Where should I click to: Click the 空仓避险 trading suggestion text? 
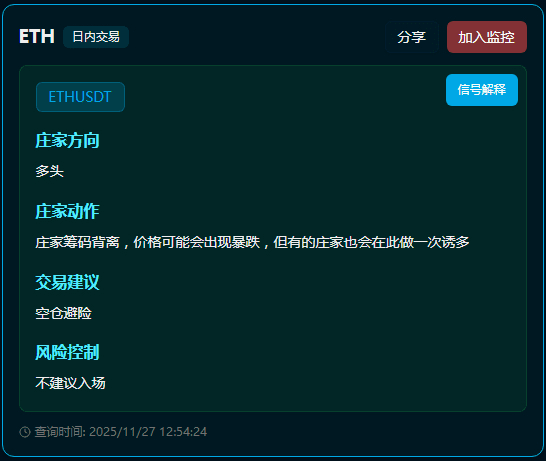pos(63,313)
